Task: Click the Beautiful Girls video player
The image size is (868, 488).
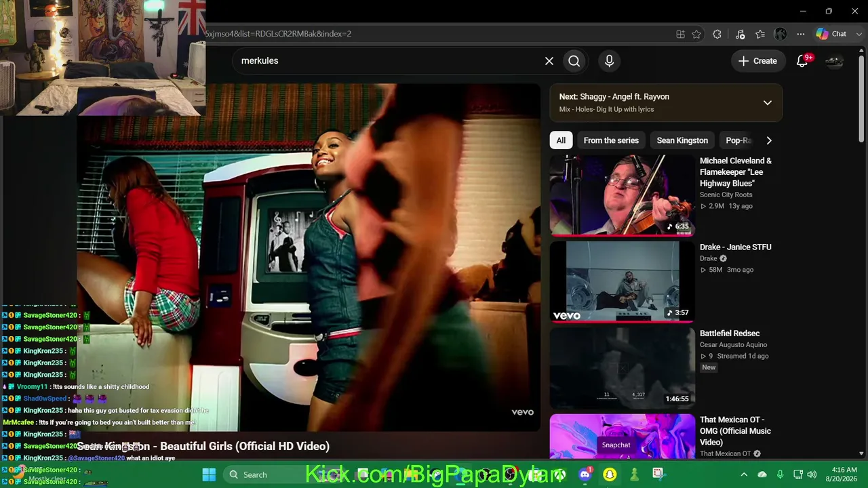Action: pyautogui.click(x=309, y=258)
